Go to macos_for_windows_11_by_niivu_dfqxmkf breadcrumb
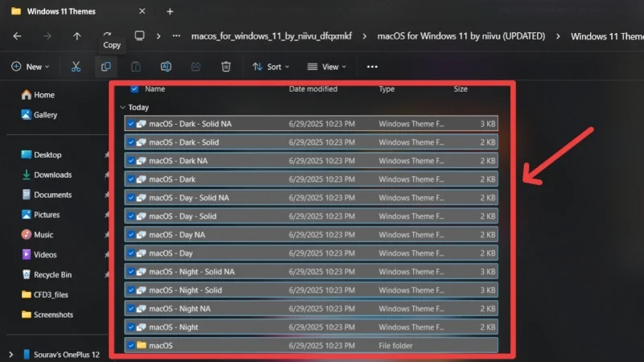The height and width of the screenshot is (362, 644). pos(271,36)
